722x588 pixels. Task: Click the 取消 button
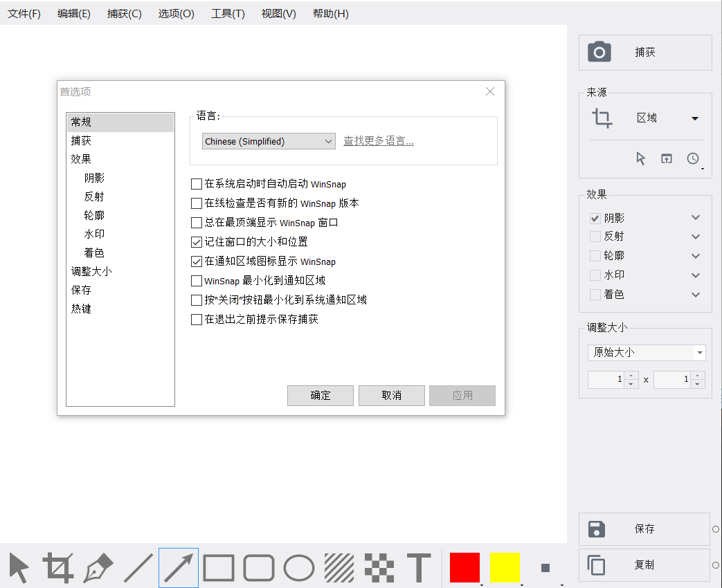391,396
